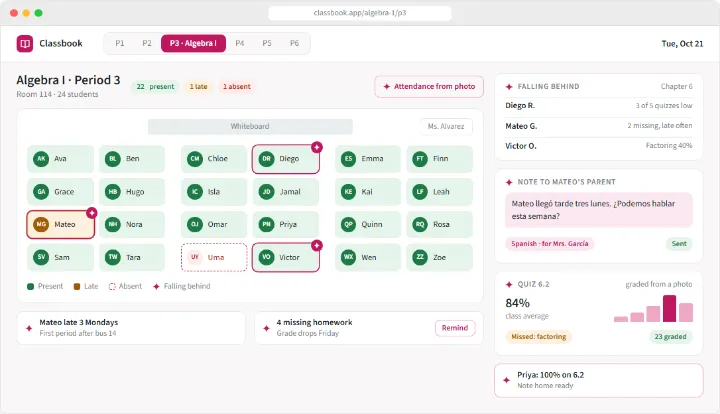Select Ava's AK avatar
The height and width of the screenshot is (414, 720).
tap(41, 159)
